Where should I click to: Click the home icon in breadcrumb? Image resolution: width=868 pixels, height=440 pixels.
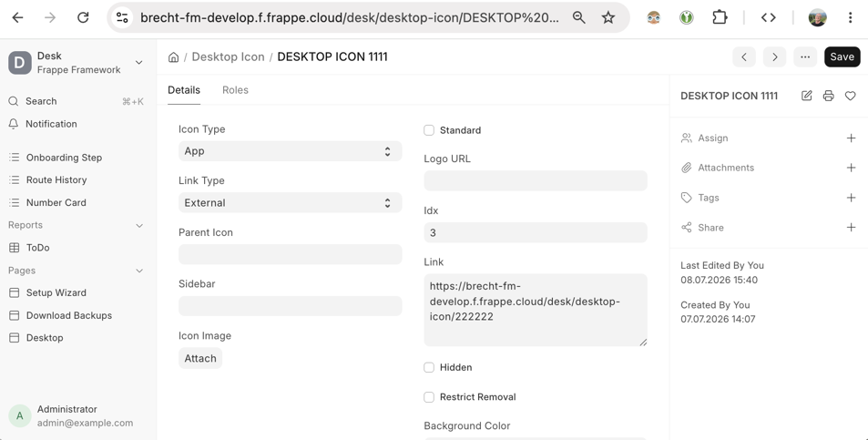(173, 57)
